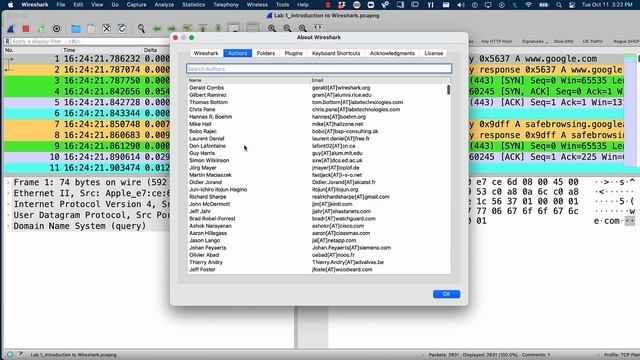Open a capture file via the folder icon
640x360 pixels.
[76, 29]
